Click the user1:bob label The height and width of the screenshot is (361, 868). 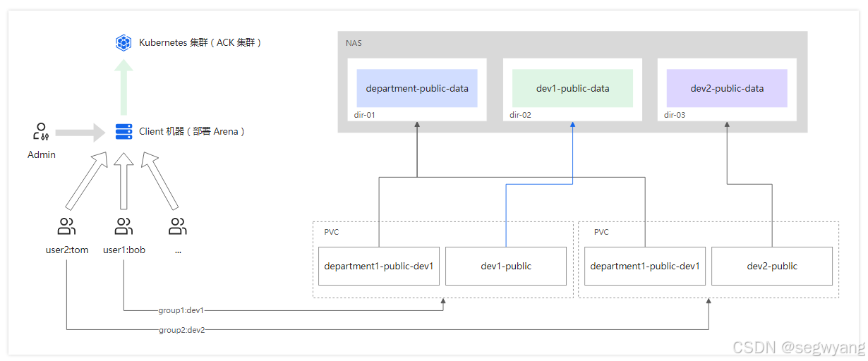point(124,250)
